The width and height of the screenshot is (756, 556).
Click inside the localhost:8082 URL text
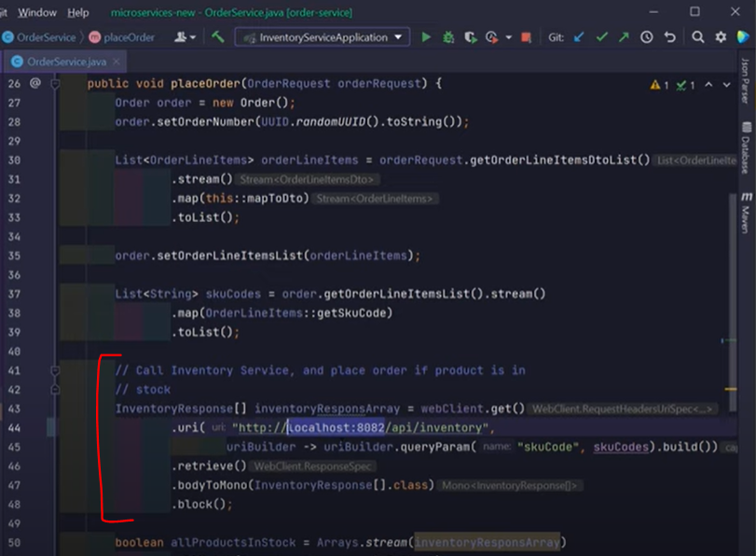[337, 427]
